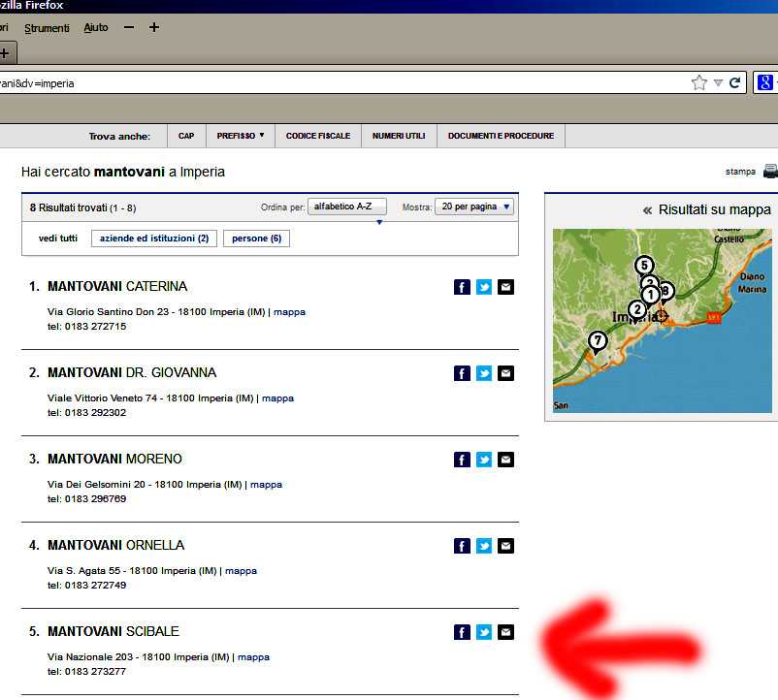The image size is (778, 700).
Task: Open the Strumenti menu
Action: [x=47, y=28]
